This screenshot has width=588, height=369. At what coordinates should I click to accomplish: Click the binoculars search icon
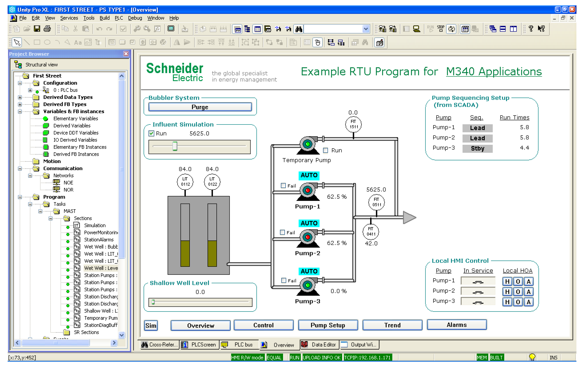pyautogui.click(x=298, y=29)
